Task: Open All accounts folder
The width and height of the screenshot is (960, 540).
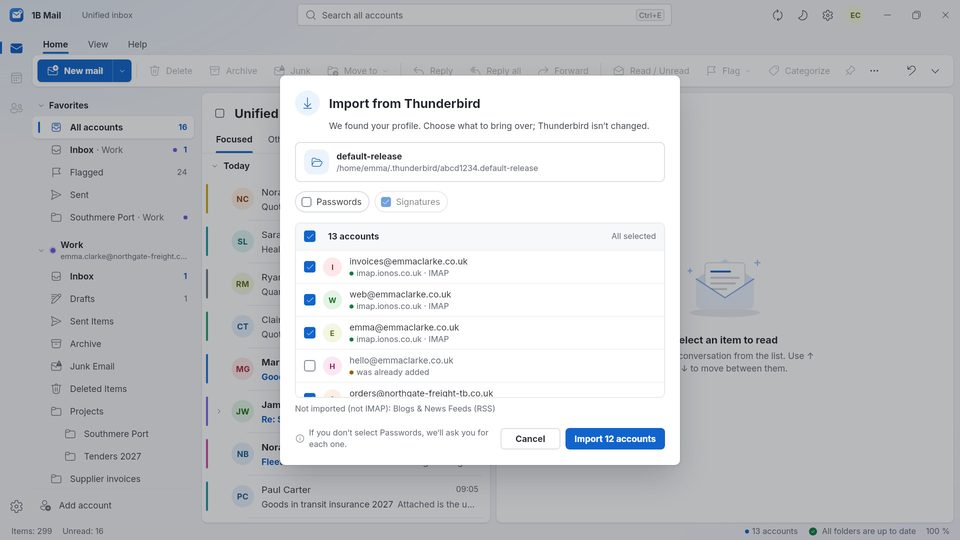Action: (x=113, y=127)
